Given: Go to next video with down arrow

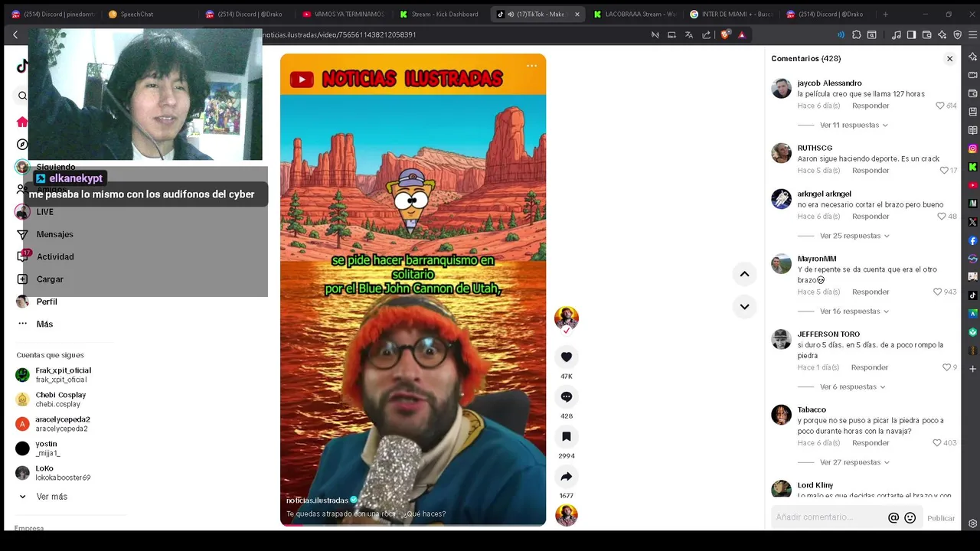Looking at the screenshot, I should 744,307.
